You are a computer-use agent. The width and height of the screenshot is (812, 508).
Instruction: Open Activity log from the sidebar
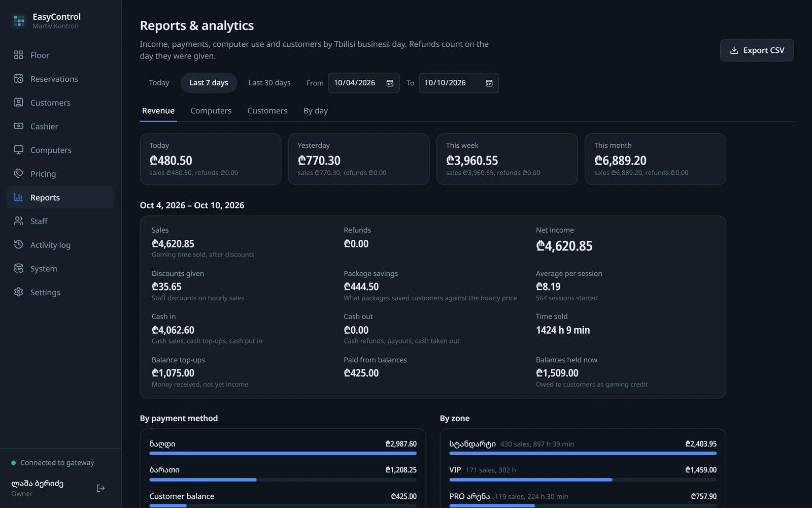60,245
